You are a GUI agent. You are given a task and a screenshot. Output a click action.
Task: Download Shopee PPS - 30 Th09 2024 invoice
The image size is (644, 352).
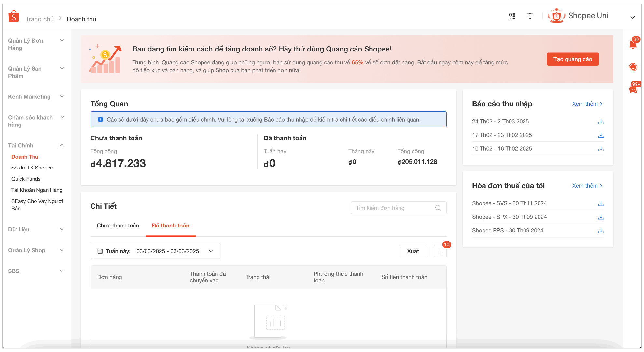pyautogui.click(x=601, y=231)
